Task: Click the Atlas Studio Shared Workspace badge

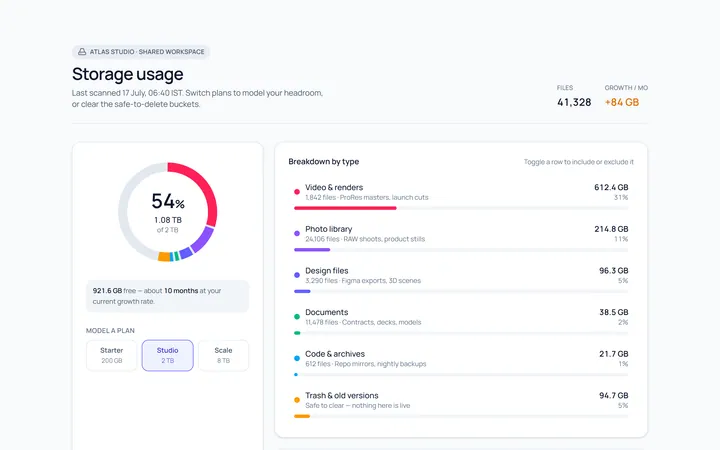Action: click(x=141, y=52)
